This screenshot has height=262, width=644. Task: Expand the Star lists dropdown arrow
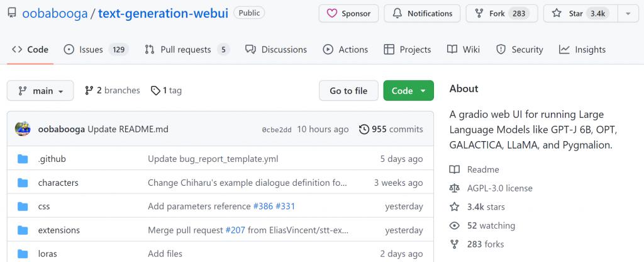(628, 14)
